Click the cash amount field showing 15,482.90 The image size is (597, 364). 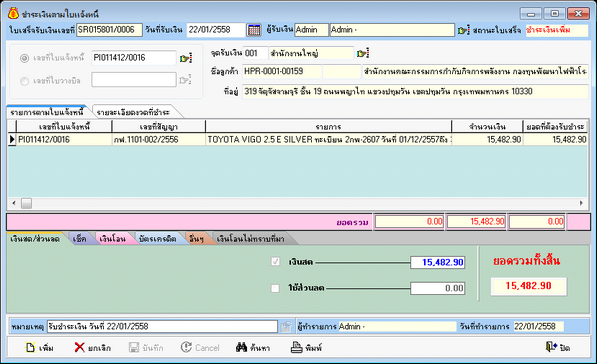(437, 262)
